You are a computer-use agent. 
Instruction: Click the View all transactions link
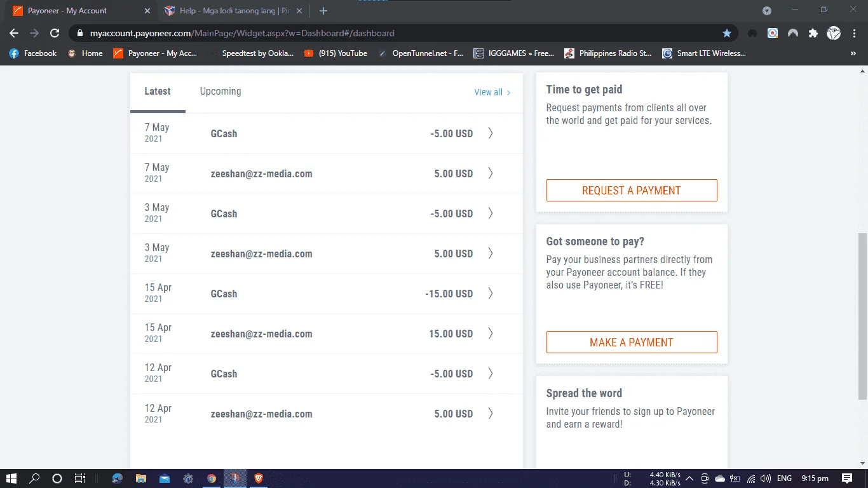pos(492,92)
